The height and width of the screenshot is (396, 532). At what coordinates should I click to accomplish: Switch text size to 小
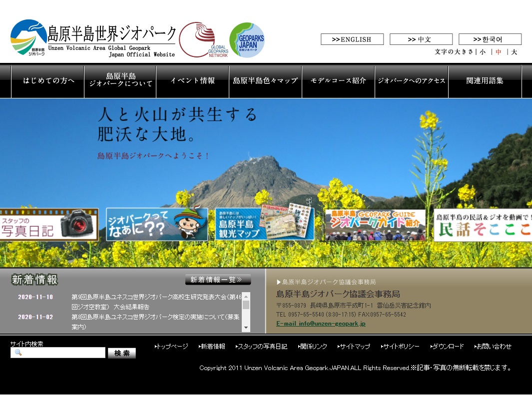point(482,51)
